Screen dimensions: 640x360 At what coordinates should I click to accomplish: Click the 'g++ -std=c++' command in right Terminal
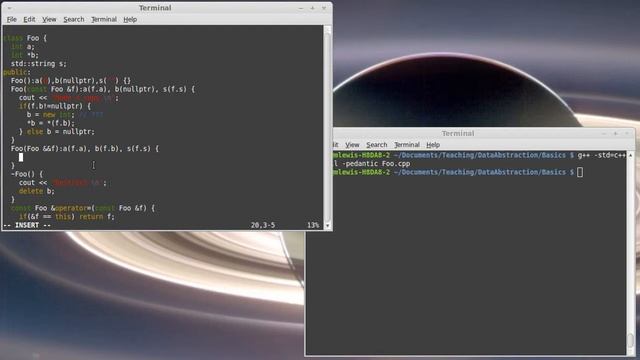602,155
